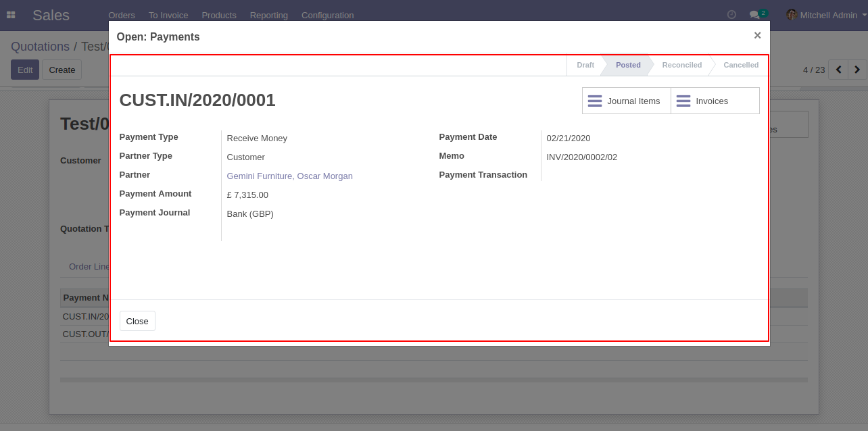
Task: Open the To Invoice menu
Action: coord(168,15)
